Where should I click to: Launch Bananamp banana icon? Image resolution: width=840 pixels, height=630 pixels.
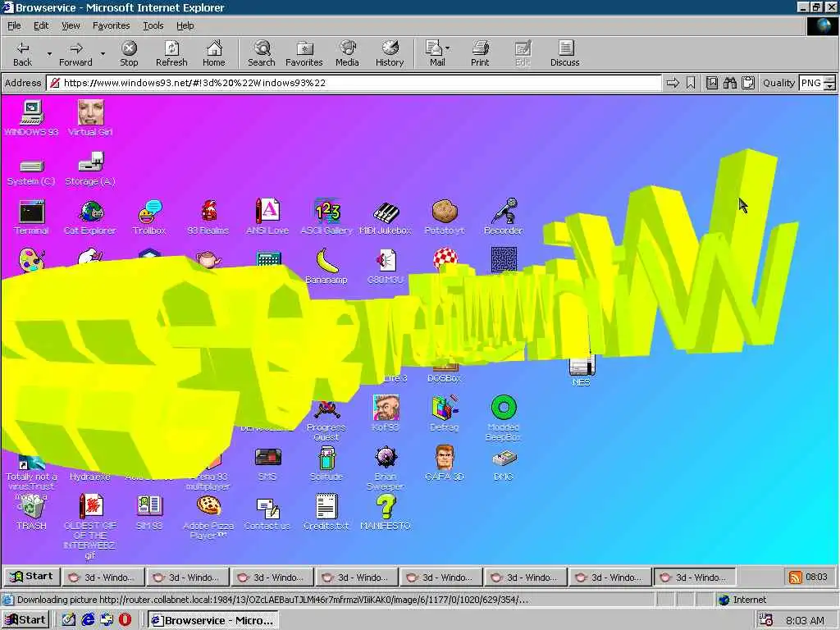(x=326, y=267)
